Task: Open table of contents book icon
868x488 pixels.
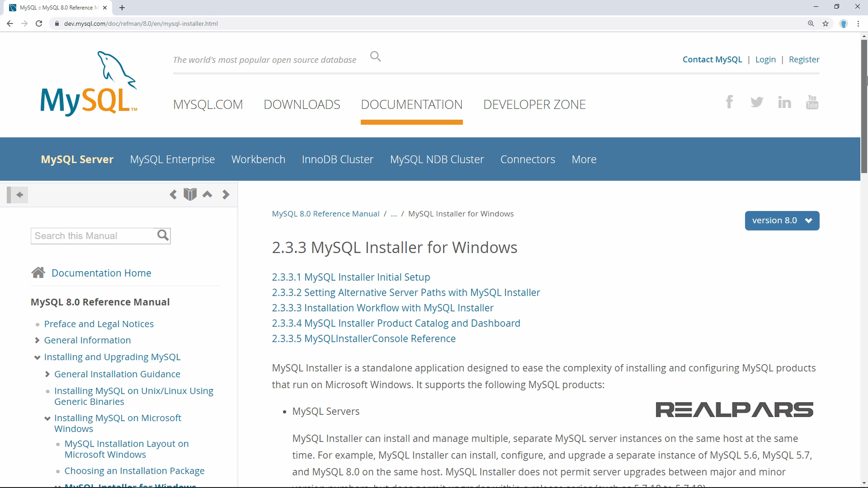Action: (190, 194)
